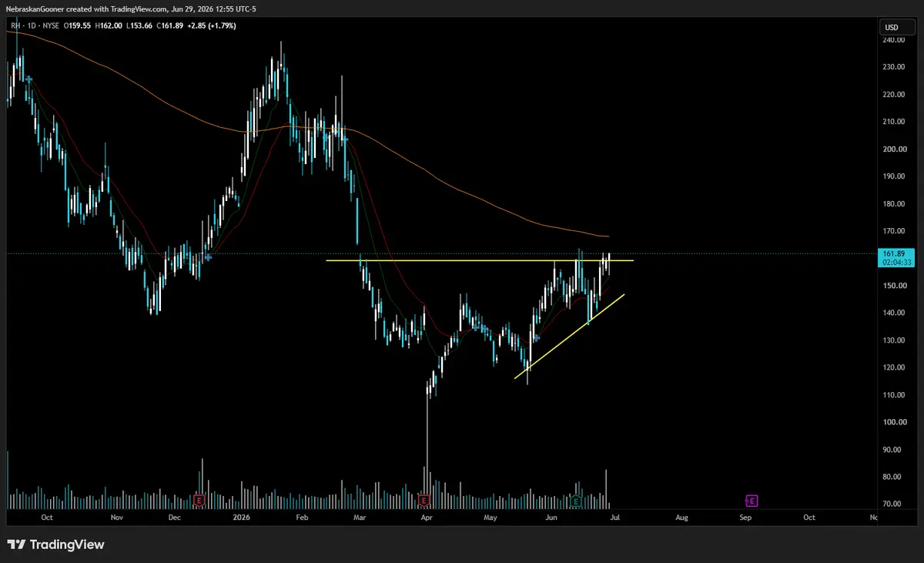The width and height of the screenshot is (924, 563).
Task: Click the Nov label on time axis
Action: 116,518
